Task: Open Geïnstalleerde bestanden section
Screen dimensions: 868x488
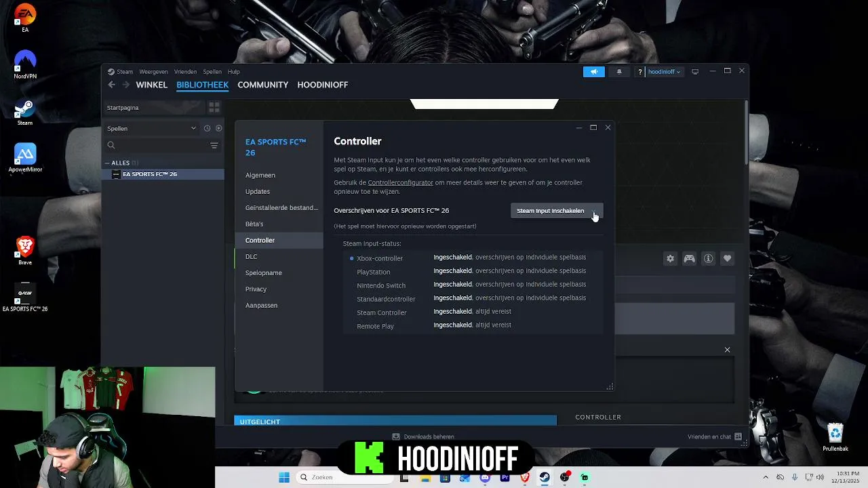Action: (x=281, y=207)
